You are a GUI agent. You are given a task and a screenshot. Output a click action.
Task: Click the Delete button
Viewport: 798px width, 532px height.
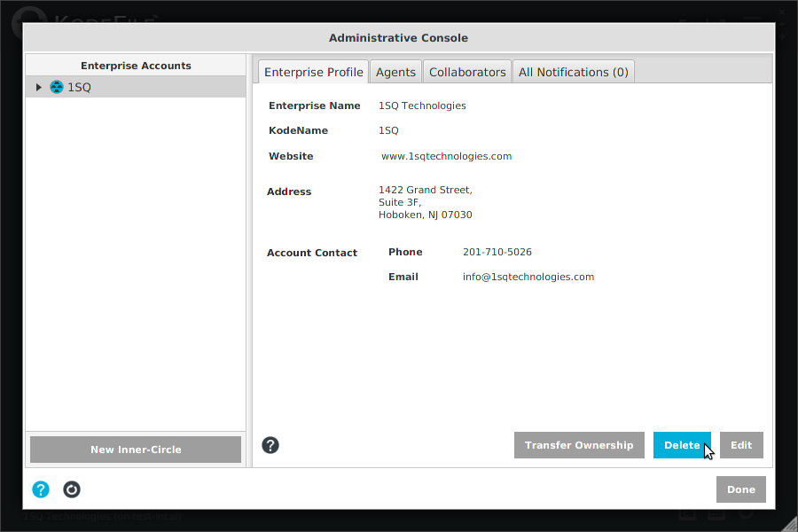point(682,445)
